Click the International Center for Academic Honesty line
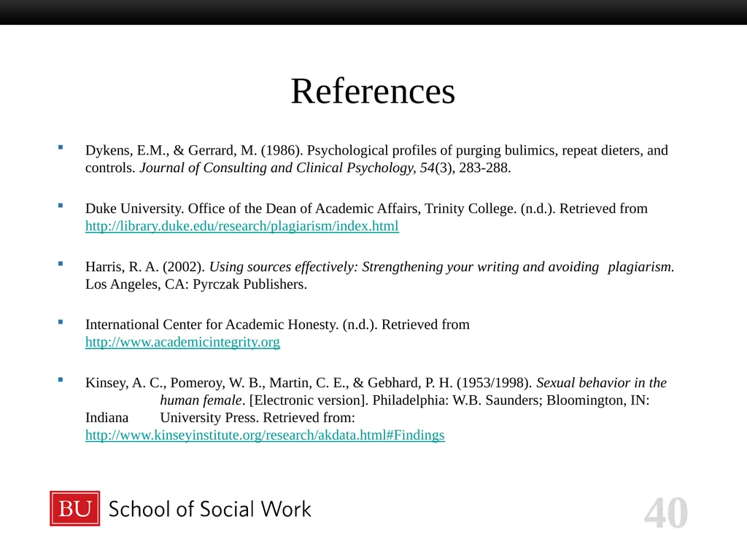The height and width of the screenshot is (560, 747). [277, 324]
